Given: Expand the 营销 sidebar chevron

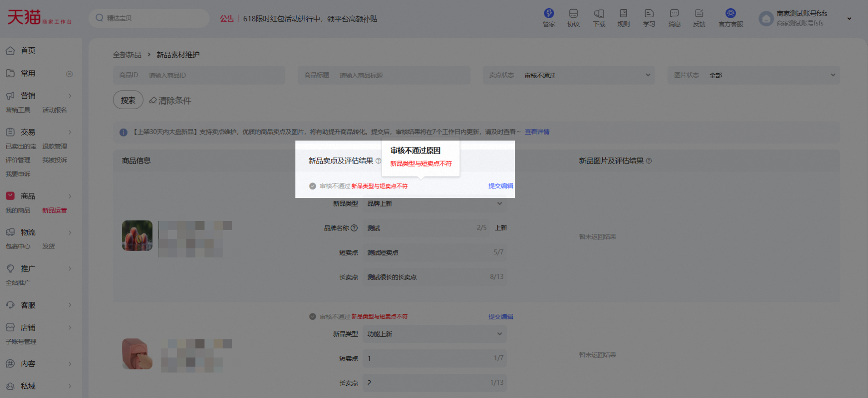Looking at the screenshot, I should coord(70,96).
